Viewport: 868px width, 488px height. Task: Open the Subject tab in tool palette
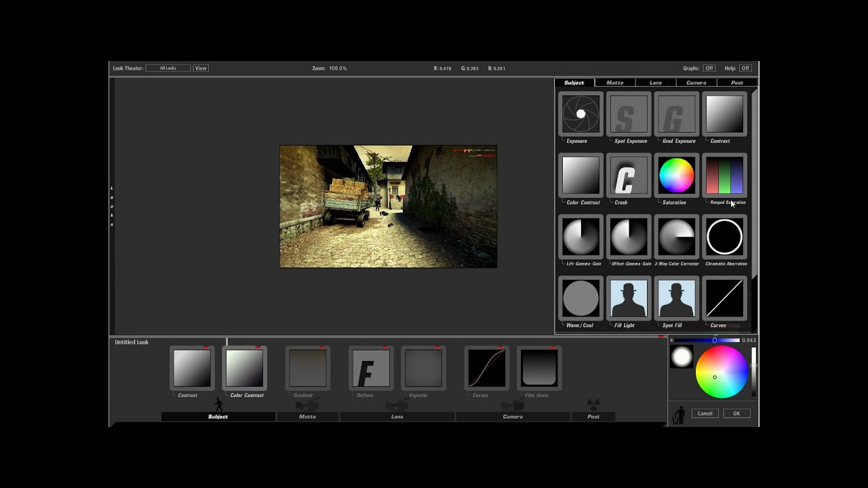[574, 83]
